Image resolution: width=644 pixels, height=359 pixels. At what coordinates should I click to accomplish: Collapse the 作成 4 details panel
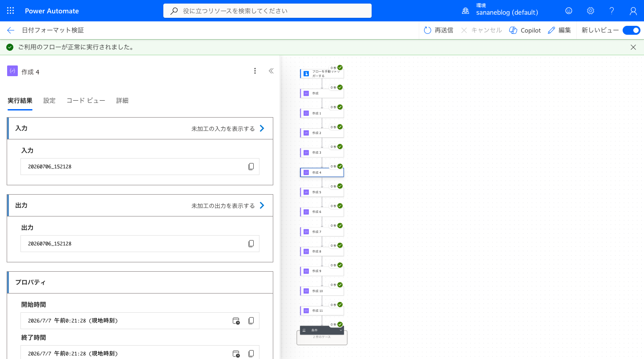[271, 71]
